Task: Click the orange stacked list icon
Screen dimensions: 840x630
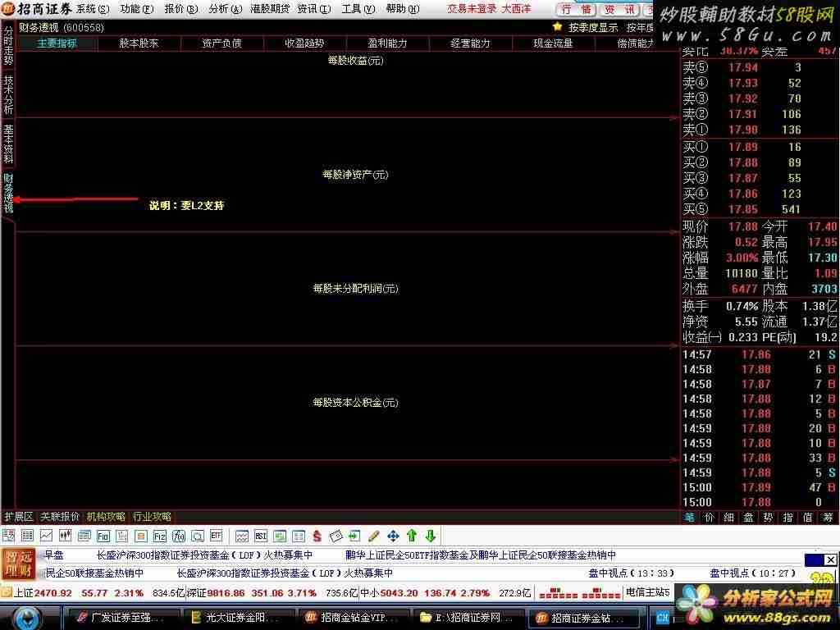Action: tap(141, 535)
